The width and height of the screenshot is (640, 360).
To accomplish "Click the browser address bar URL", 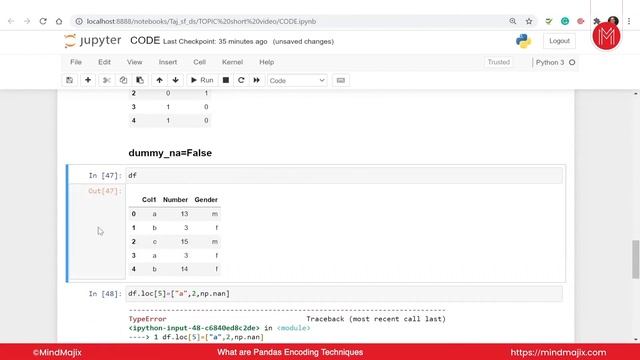I will point(201,21).
